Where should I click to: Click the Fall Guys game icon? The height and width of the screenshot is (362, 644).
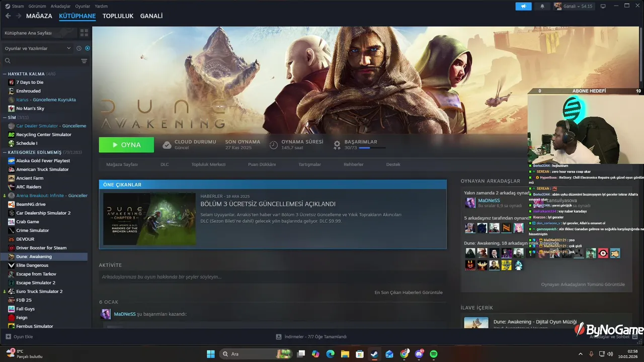(12, 309)
